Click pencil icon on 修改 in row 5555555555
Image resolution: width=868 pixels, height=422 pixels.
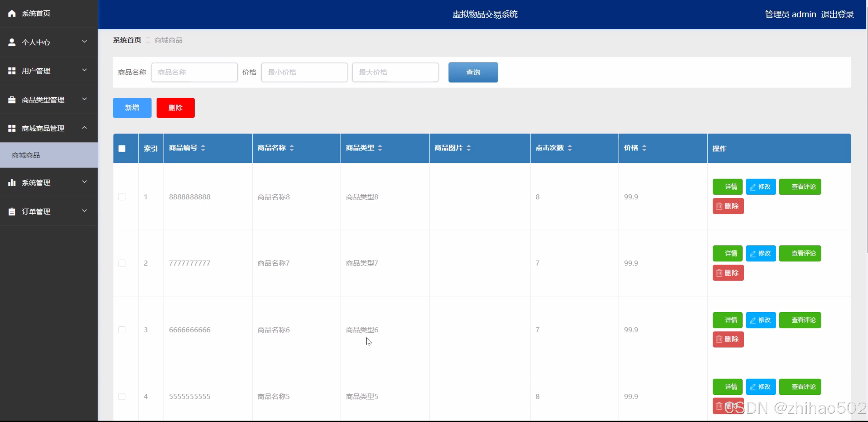(753, 387)
